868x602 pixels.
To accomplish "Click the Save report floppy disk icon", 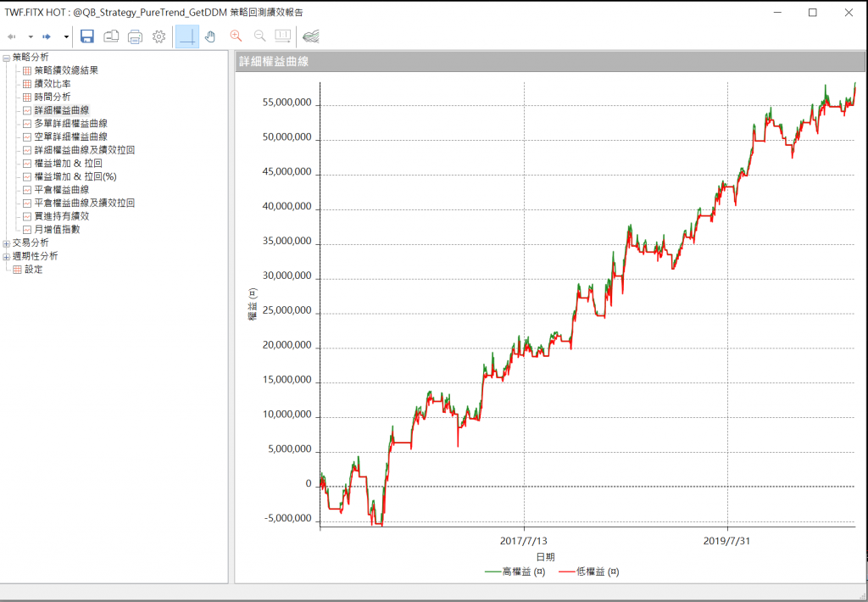I will click(x=87, y=36).
